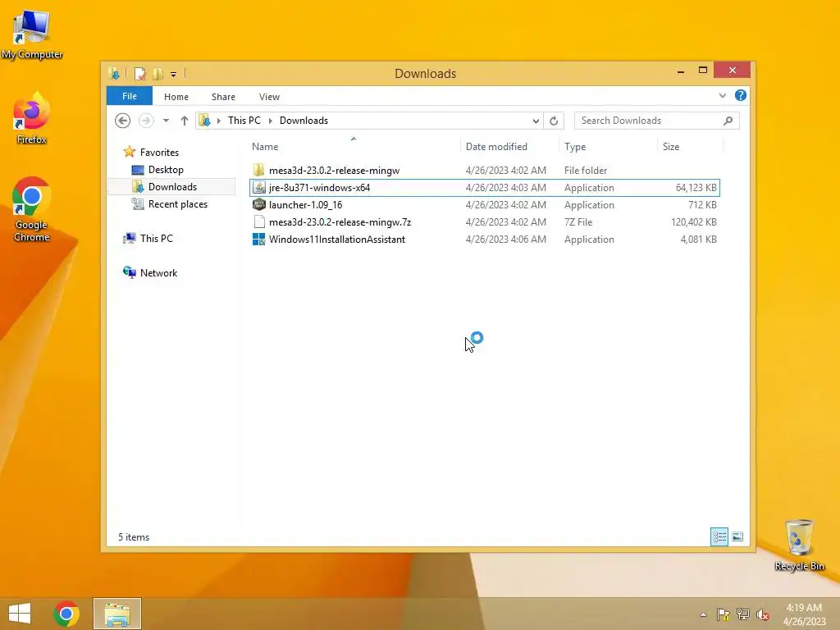Click the file name launcher-1.09_16

[305, 204]
